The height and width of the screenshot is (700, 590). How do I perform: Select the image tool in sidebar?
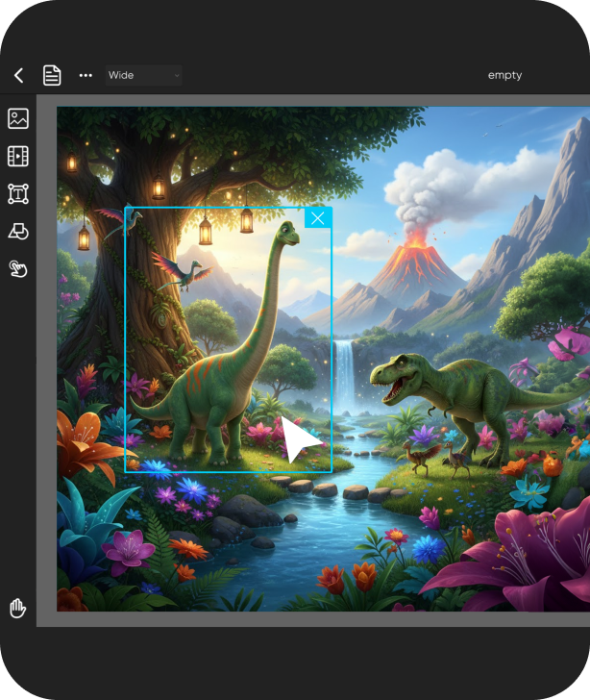coord(18,118)
